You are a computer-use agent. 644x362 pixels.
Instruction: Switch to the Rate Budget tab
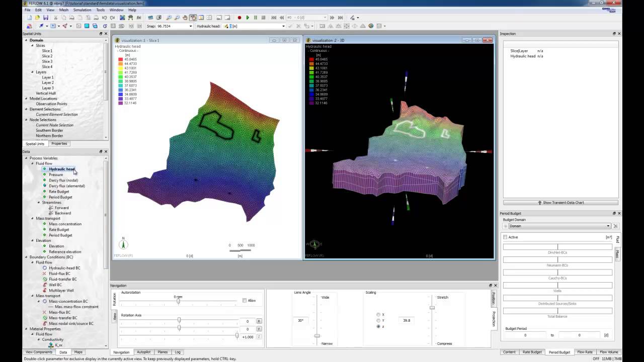(x=532, y=352)
